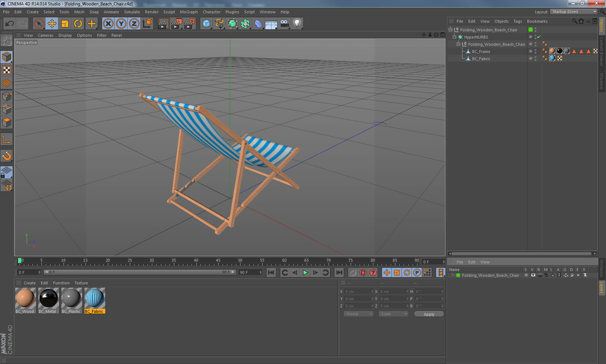Open Edit Render Settings icon
The height and width of the screenshot is (364, 606).
click(x=189, y=24)
